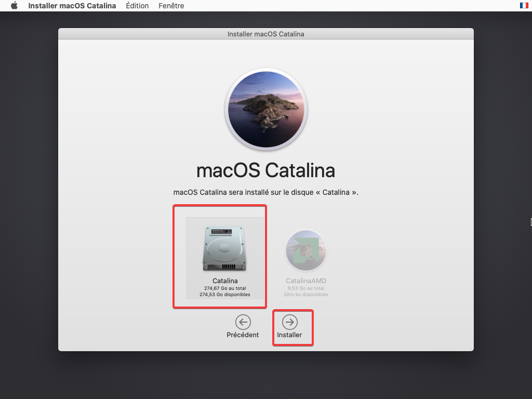The image size is (532, 399).
Task: Select the Catalina hard drive icon
Action: [x=224, y=249]
